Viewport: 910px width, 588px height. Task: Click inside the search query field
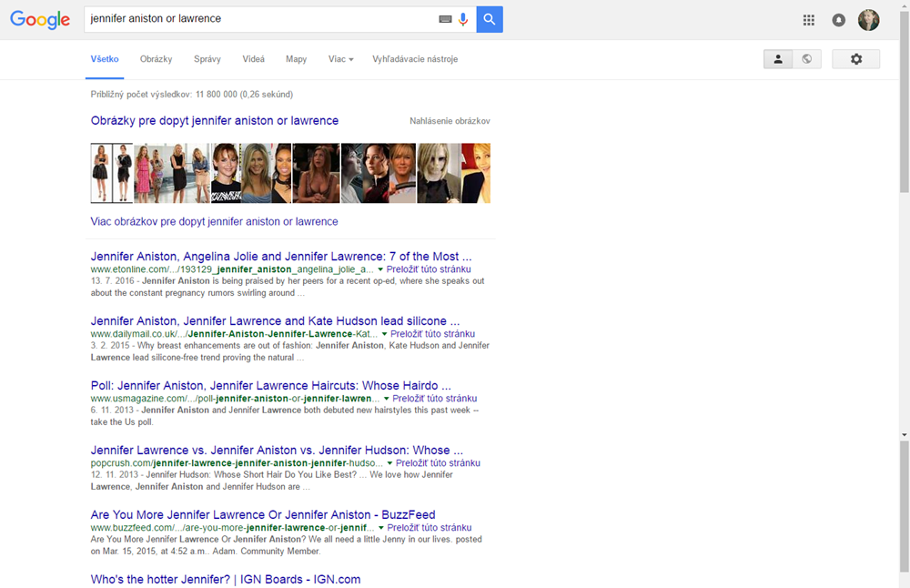[260, 19]
